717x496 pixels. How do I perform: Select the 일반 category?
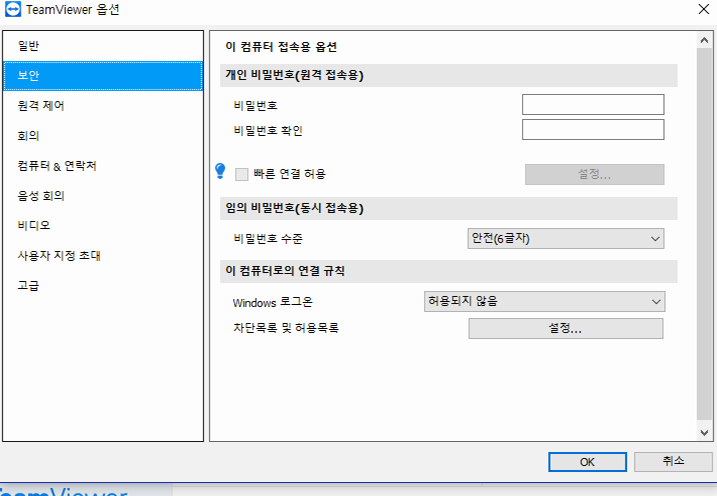(x=103, y=46)
